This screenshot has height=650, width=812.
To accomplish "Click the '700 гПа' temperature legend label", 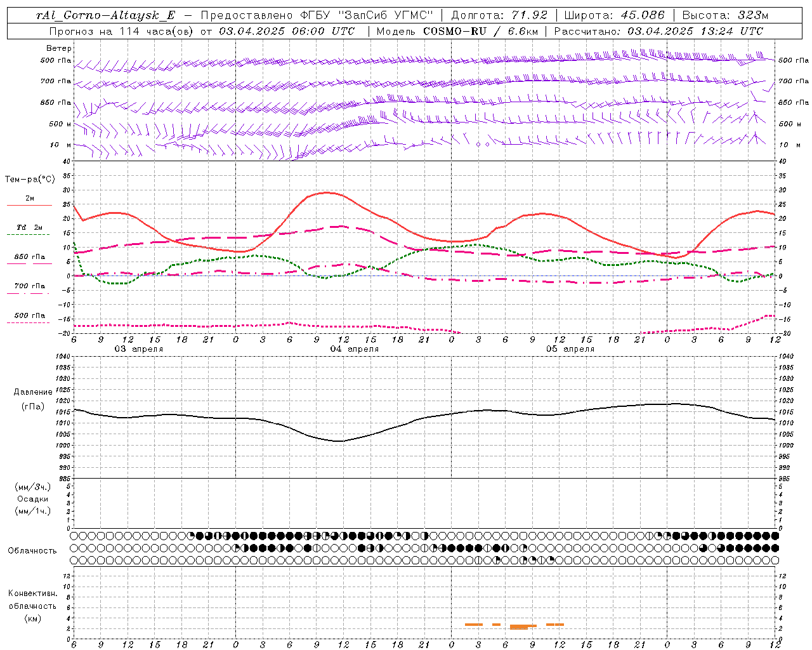I will [30, 286].
